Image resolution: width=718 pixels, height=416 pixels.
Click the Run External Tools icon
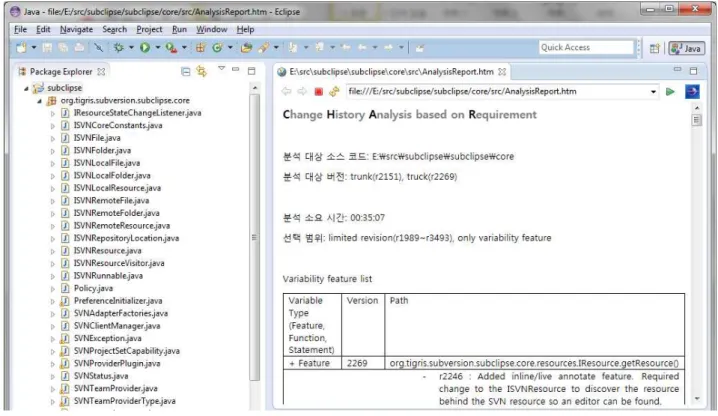pyautogui.click(x=171, y=47)
